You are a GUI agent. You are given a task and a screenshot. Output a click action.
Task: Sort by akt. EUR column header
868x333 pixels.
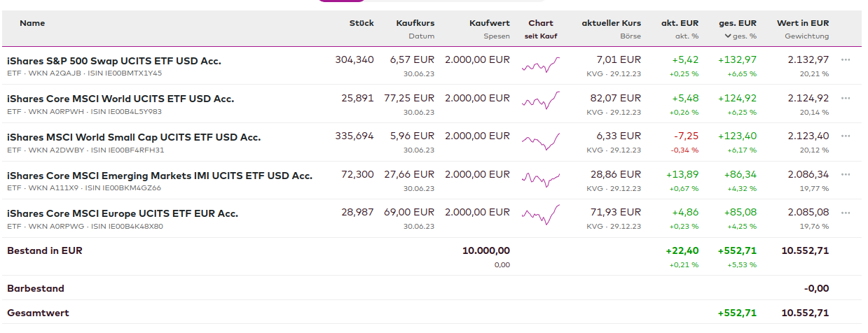[680, 23]
